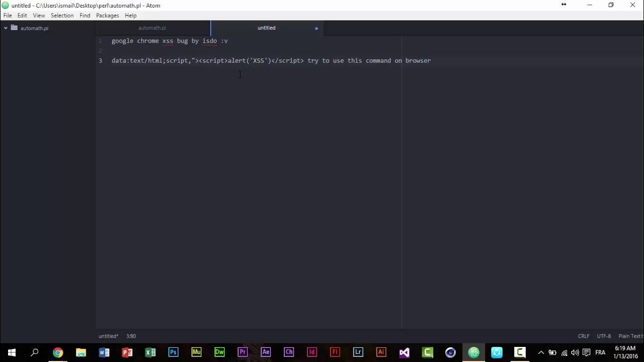Launch Adobe Illustrator from the taskbar
The image size is (644, 362).
point(381,352)
